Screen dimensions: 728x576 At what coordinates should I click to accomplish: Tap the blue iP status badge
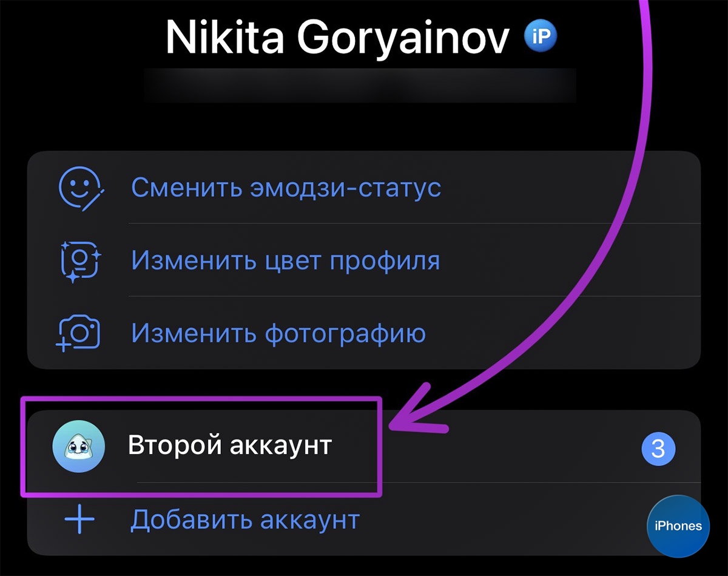(x=540, y=38)
